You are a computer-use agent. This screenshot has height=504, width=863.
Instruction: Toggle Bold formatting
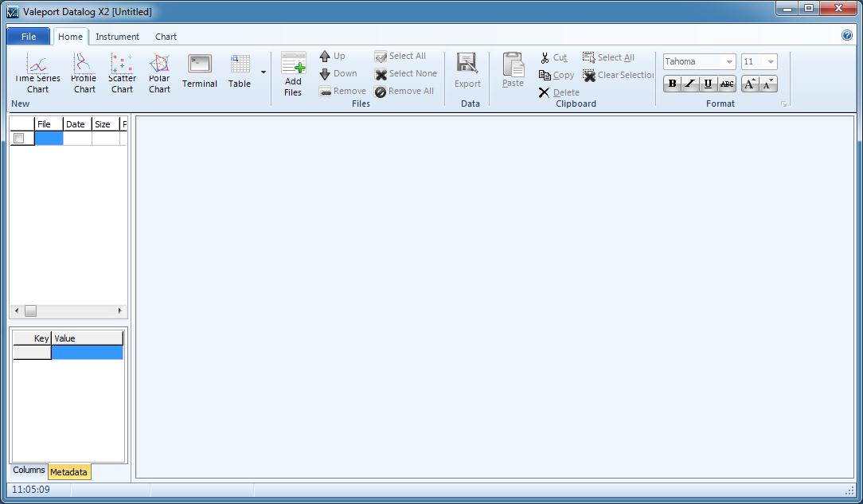pos(672,84)
